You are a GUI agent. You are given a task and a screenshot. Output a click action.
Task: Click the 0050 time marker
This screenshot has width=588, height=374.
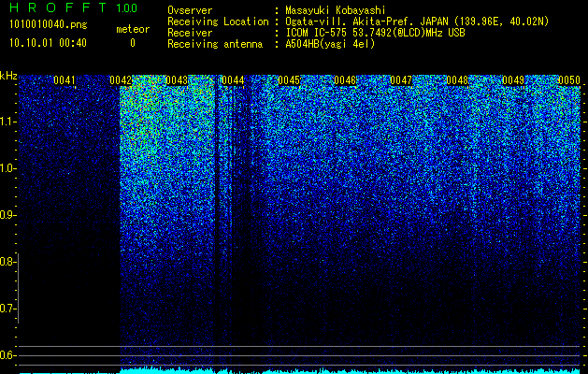569,80
